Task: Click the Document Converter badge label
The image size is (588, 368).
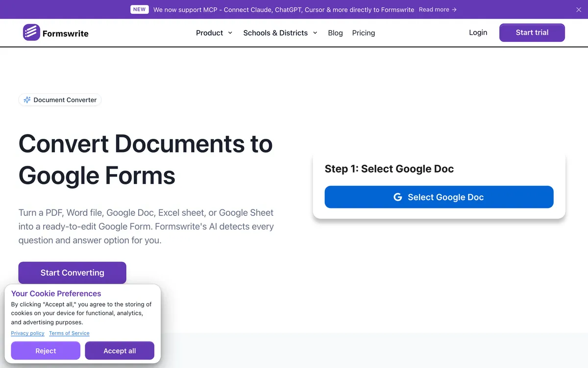Action: 65,100
